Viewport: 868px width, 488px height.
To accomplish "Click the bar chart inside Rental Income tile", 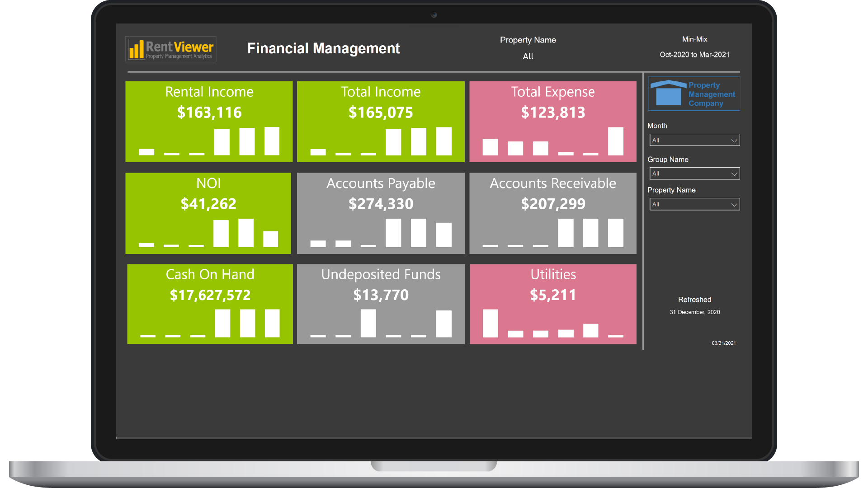I will point(208,142).
